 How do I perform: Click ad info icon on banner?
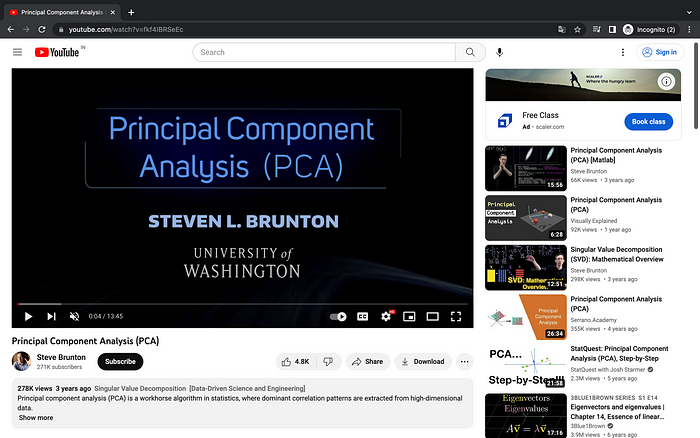[666, 81]
